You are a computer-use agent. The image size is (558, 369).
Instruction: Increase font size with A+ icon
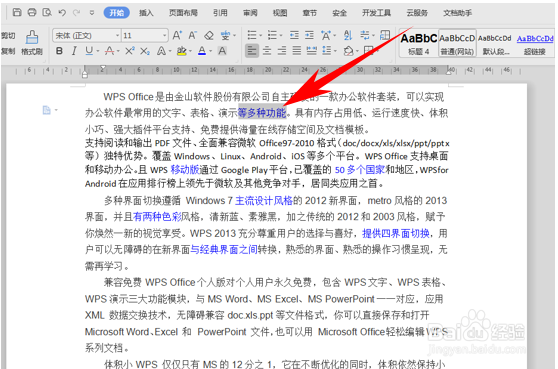coord(177,35)
